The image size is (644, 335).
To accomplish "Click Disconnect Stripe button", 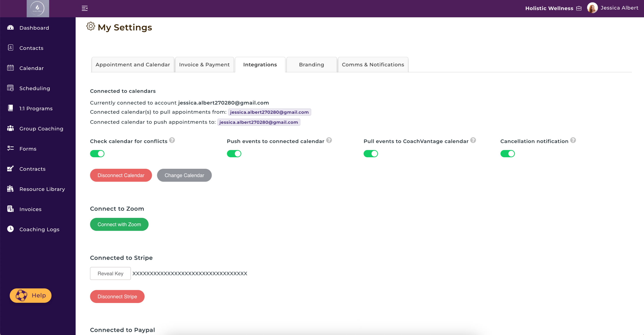I will tap(117, 297).
